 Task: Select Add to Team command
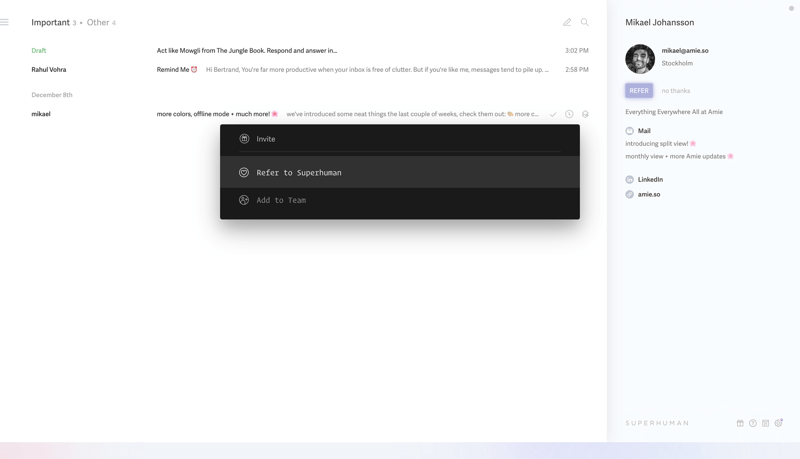[399, 200]
